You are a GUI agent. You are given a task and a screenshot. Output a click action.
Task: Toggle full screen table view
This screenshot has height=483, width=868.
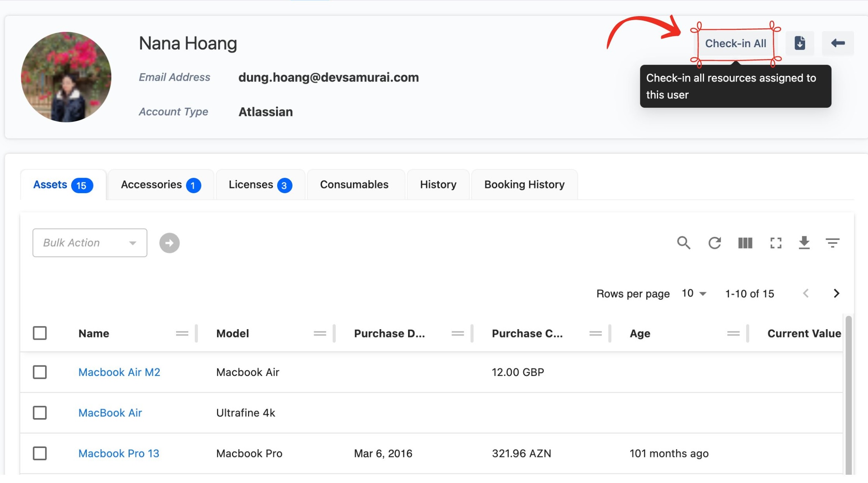coord(776,243)
